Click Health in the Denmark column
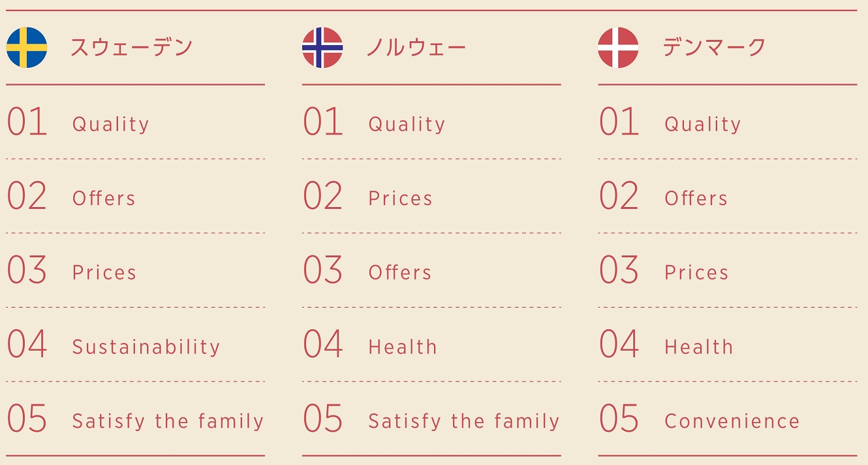Viewport: 868px width, 465px height. (698, 347)
